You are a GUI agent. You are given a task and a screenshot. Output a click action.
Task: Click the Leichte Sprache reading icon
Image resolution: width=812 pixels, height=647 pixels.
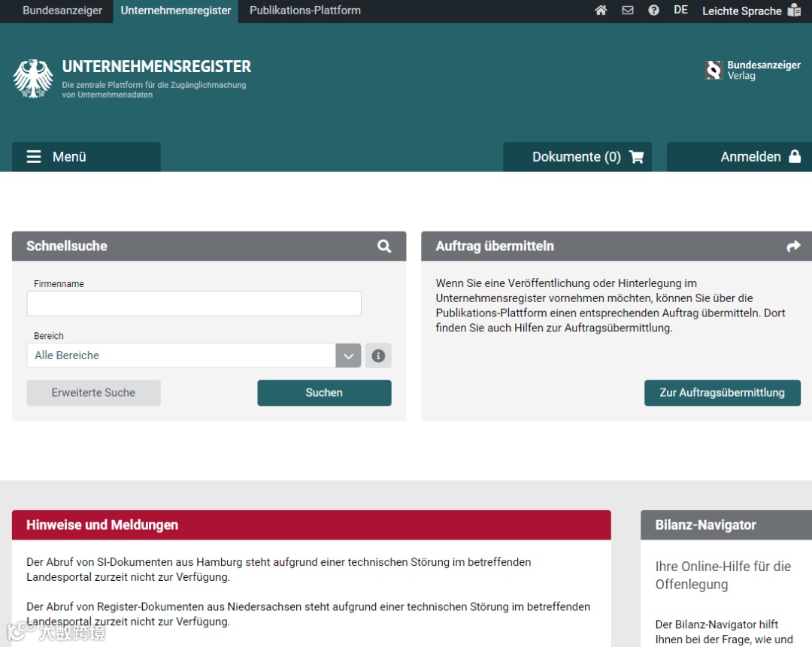coord(794,11)
